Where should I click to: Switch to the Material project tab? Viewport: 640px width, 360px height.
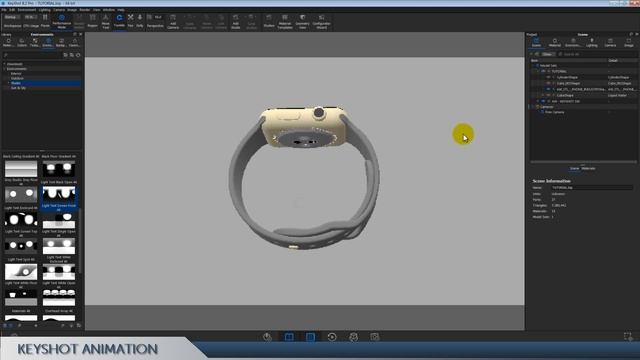(x=555, y=42)
